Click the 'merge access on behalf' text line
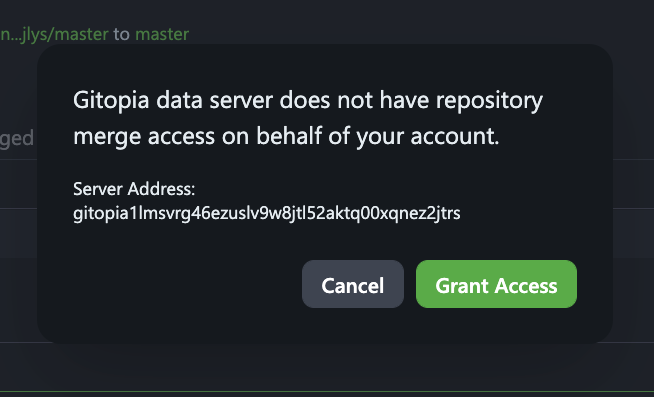 click(286, 136)
